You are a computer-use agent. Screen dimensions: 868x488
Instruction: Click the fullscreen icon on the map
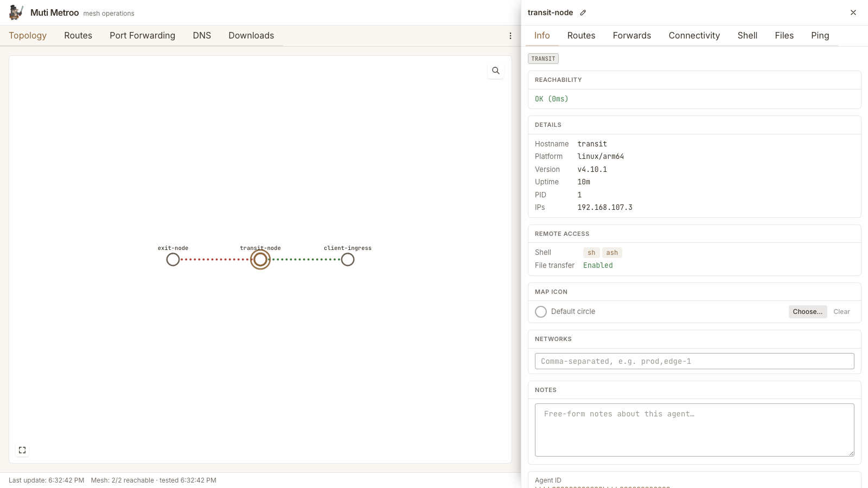pos(22,450)
